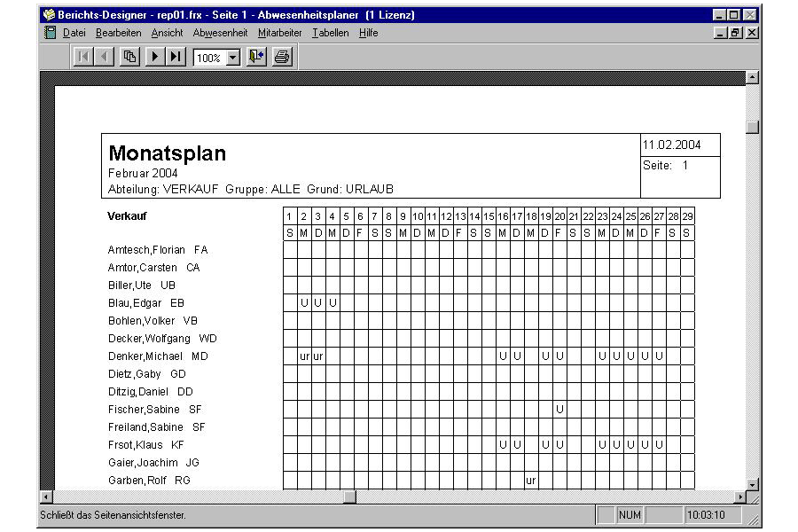Select employee Bohlen,Volker VB

pos(153,321)
